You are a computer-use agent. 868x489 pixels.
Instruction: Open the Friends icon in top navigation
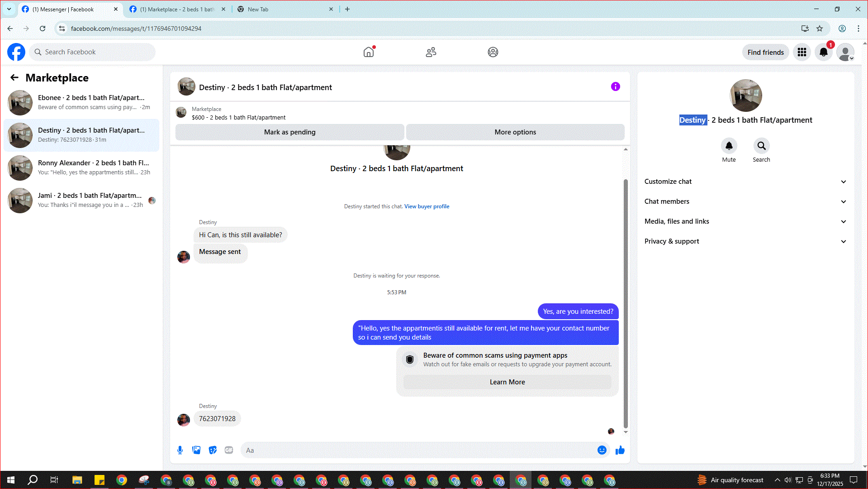coord(431,52)
